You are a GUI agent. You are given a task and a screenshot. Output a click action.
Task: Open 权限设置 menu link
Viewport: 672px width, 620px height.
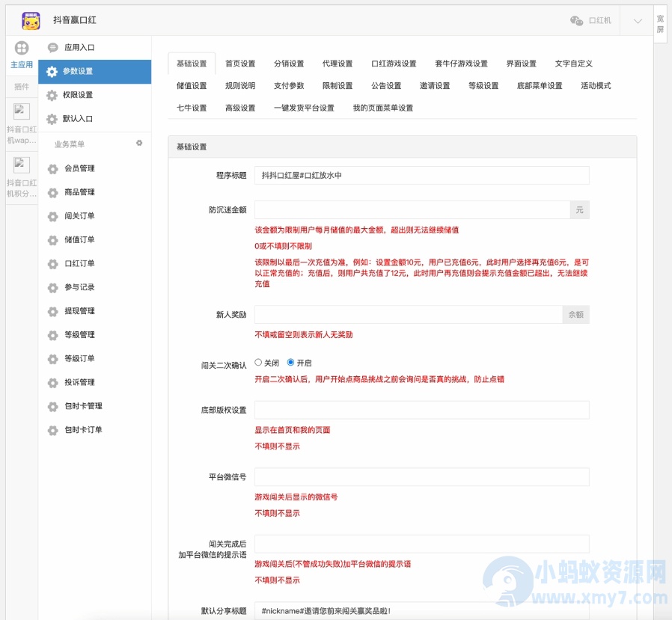click(78, 95)
